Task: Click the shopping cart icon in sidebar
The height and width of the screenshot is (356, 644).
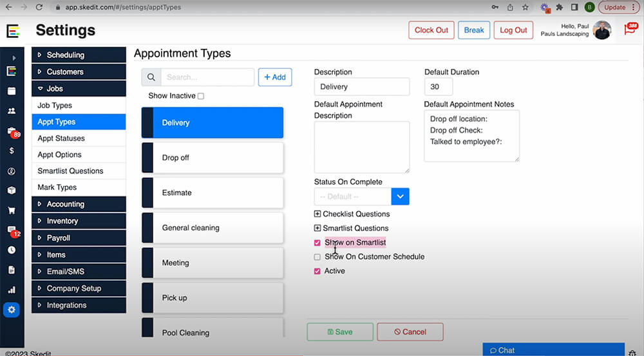Action: coord(12,210)
